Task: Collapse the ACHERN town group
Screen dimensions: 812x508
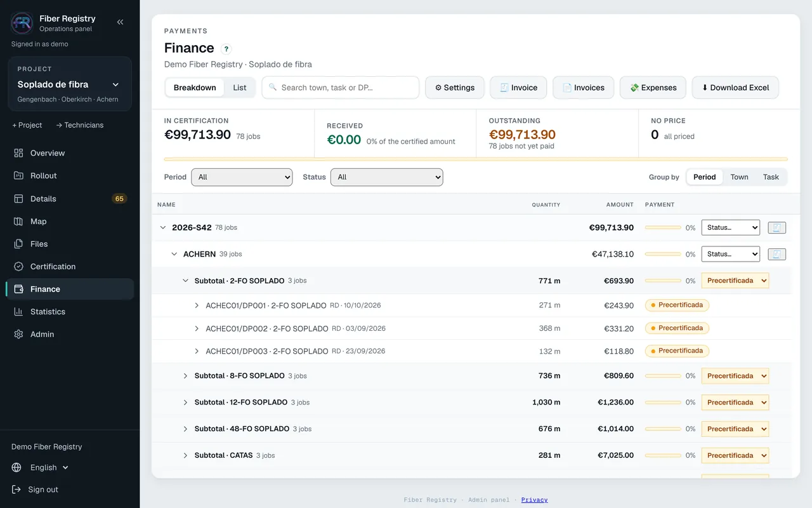Action: coord(174,254)
